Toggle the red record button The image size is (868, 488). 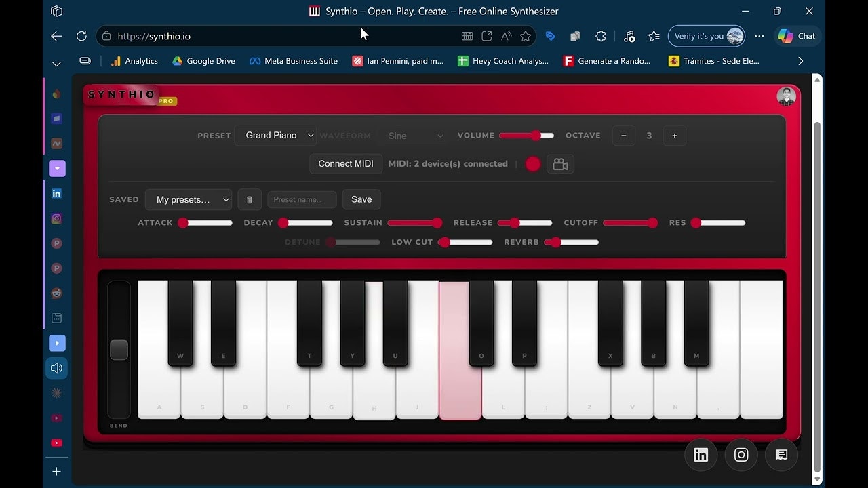coord(533,164)
